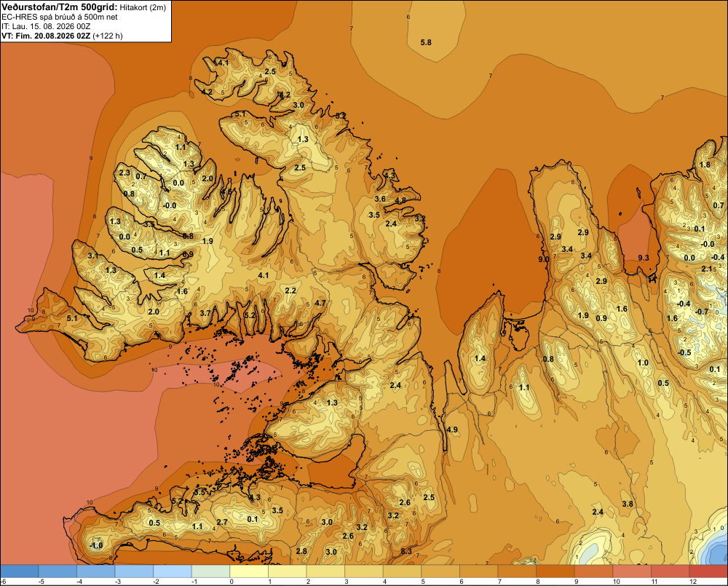
Task: Click legend color swatch between -5 and -4
Action: 58,571
